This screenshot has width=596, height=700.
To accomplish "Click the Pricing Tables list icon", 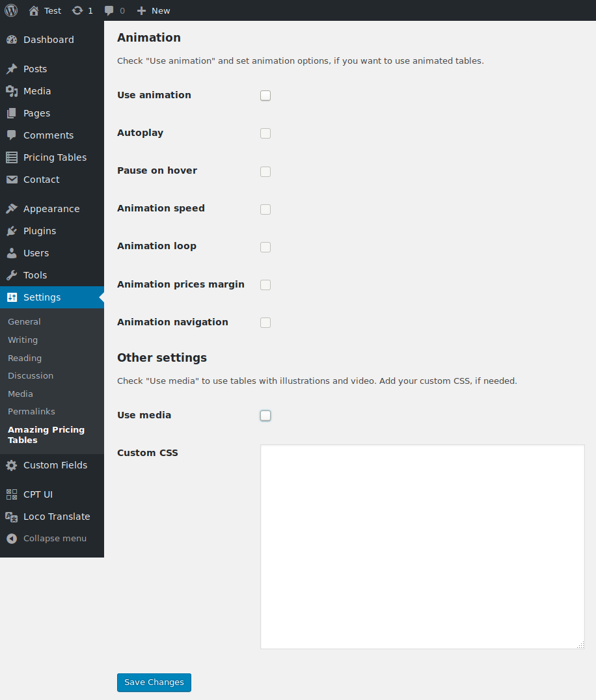I will coord(12,157).
